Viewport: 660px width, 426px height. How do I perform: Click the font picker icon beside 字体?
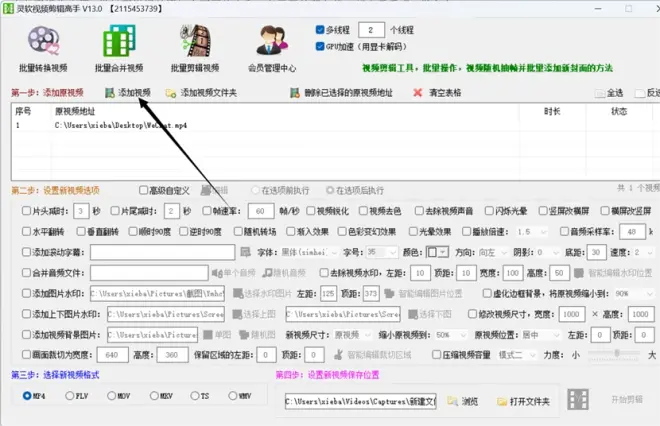click(x=245, y=252)
